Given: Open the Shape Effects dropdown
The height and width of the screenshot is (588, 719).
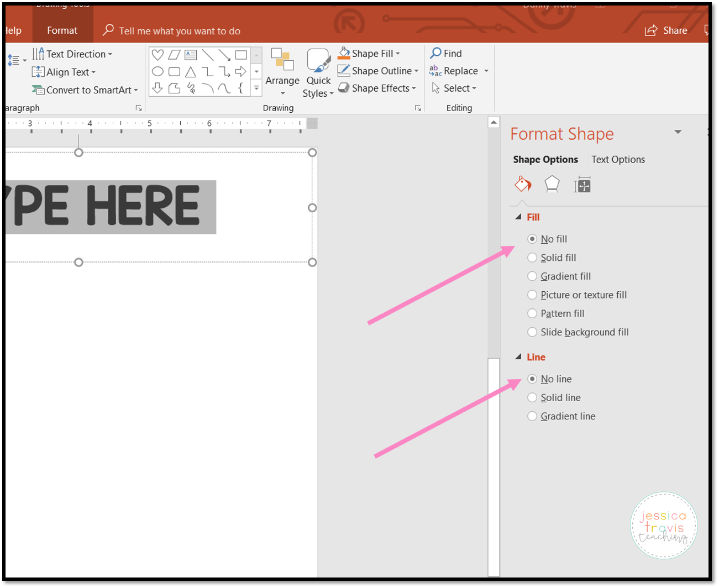Looking at the screenshot, I should [377, 88].
